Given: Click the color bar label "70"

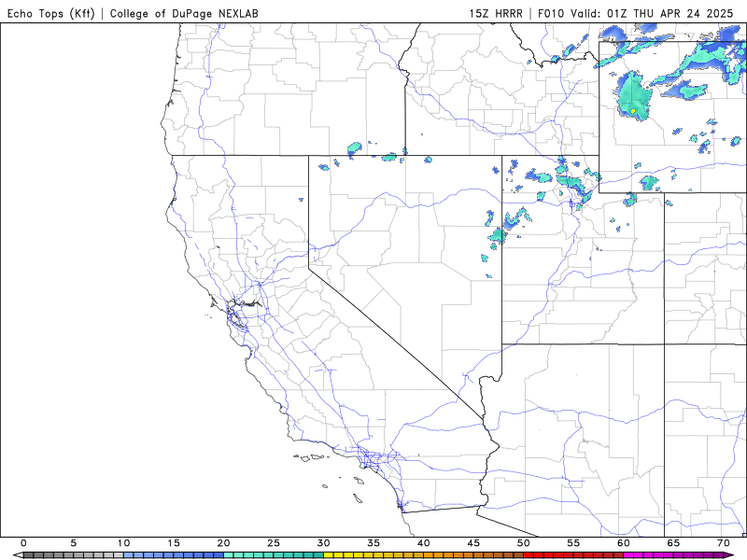Looking at the screenshot, I should coord(724,543).
